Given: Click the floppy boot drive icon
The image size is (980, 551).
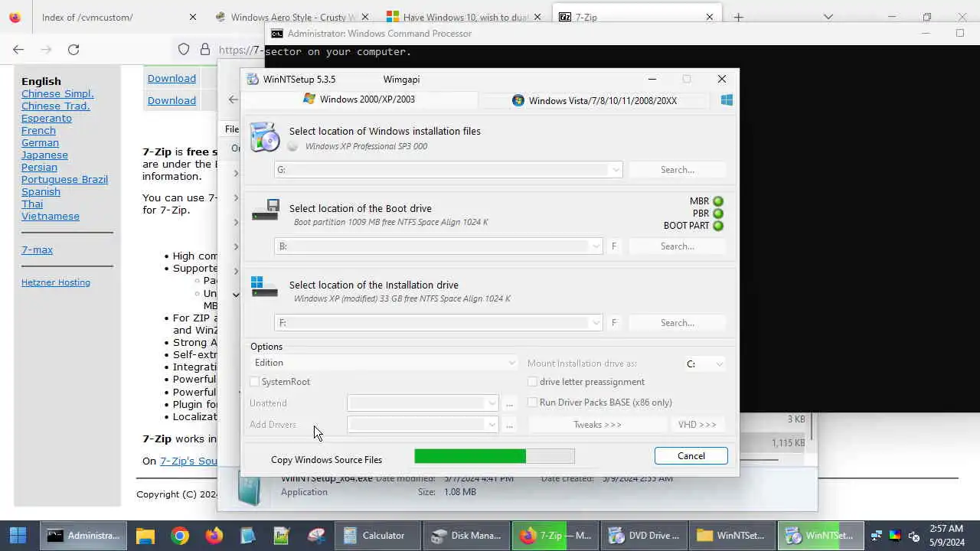Looking at the screenshot, I should pos(265,210).
